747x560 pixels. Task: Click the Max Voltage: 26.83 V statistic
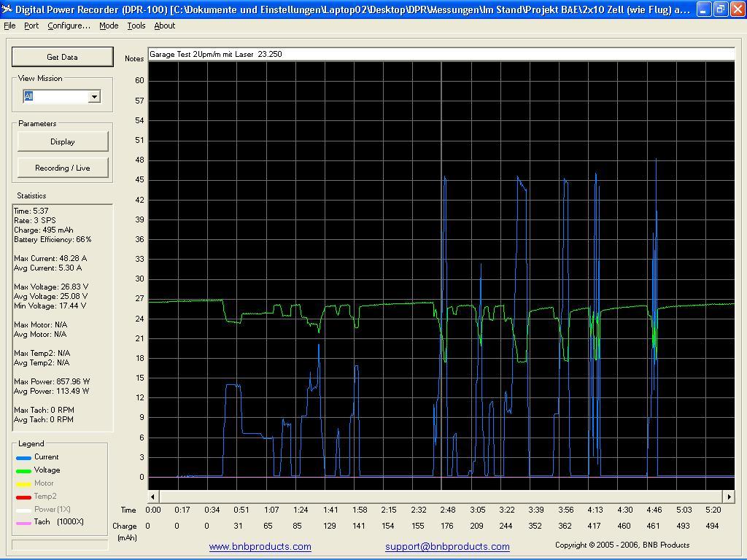[51, 287]
